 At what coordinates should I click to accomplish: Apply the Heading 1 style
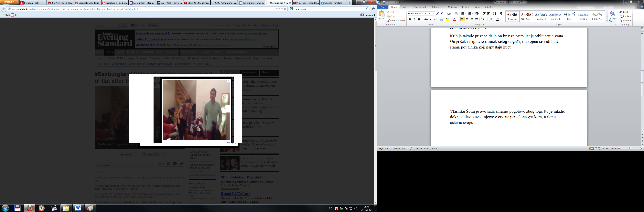pos(541,16)
